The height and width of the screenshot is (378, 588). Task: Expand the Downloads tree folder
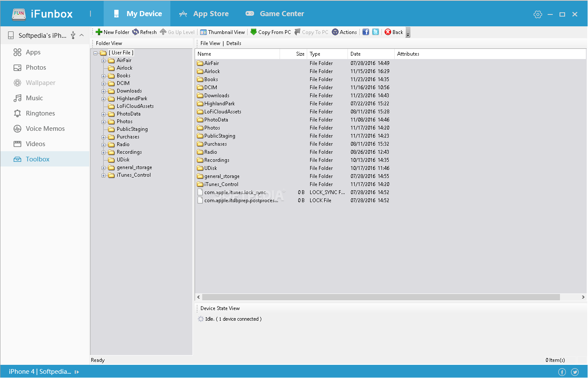103,91
